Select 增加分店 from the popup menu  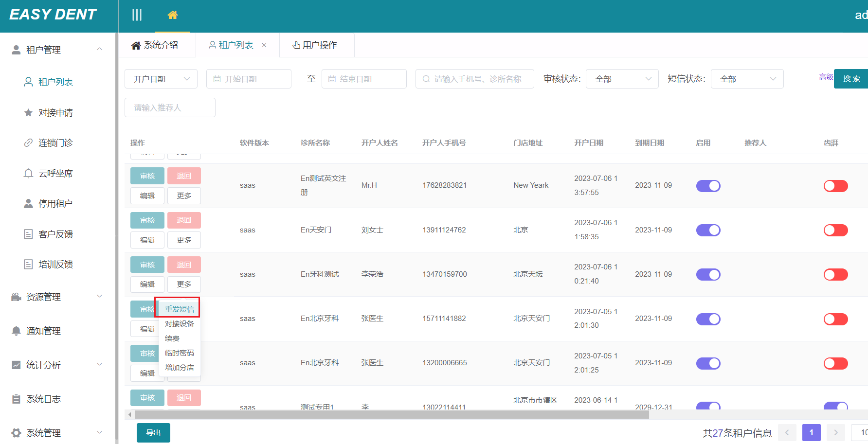[179, 367]
